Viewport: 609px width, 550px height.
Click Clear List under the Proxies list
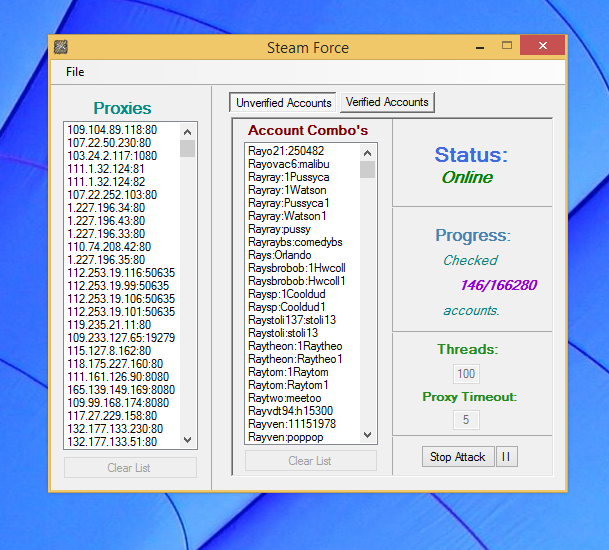tap(130, 468)
